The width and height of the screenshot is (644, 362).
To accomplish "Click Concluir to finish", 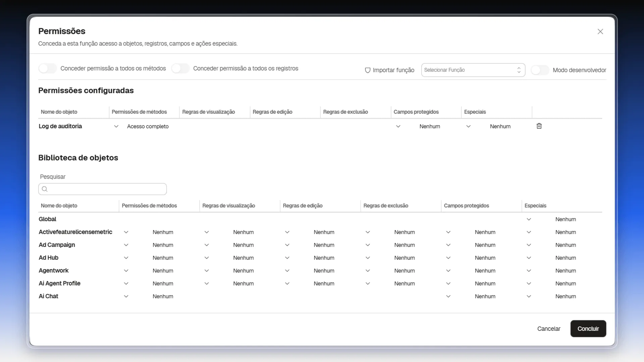I will click(x=588, y=328).
